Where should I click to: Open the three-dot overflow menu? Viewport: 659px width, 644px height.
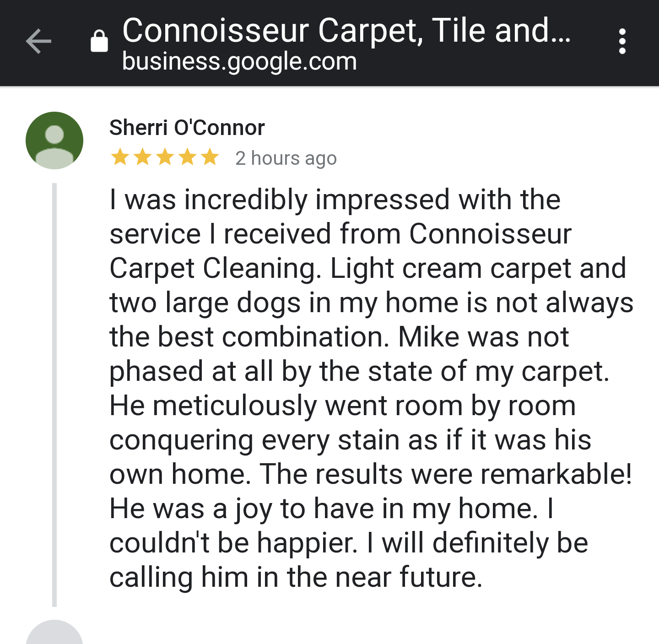[622, 42]
